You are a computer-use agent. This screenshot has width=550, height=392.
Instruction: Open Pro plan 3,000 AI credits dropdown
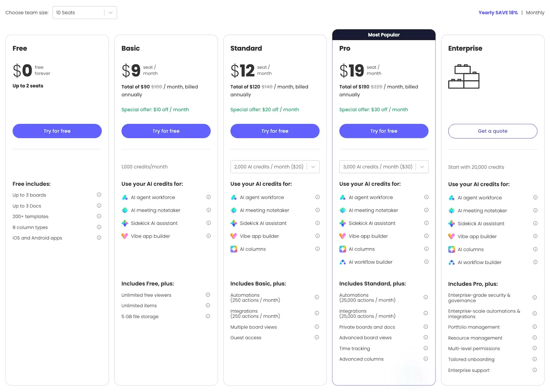[384, 167]
